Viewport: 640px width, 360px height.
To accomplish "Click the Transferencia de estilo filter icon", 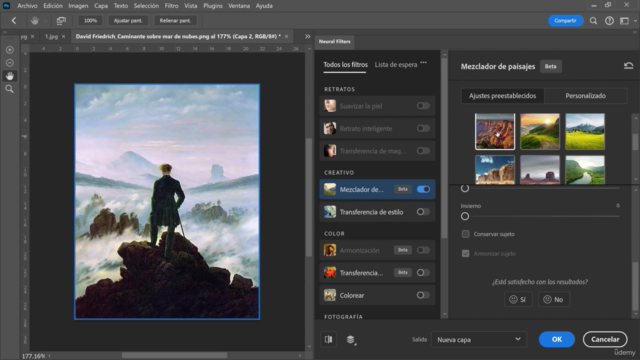I will 330,212.
